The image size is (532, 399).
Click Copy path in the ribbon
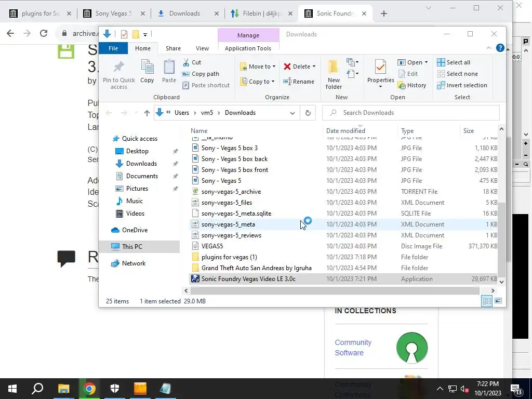[x=201, y=74]
